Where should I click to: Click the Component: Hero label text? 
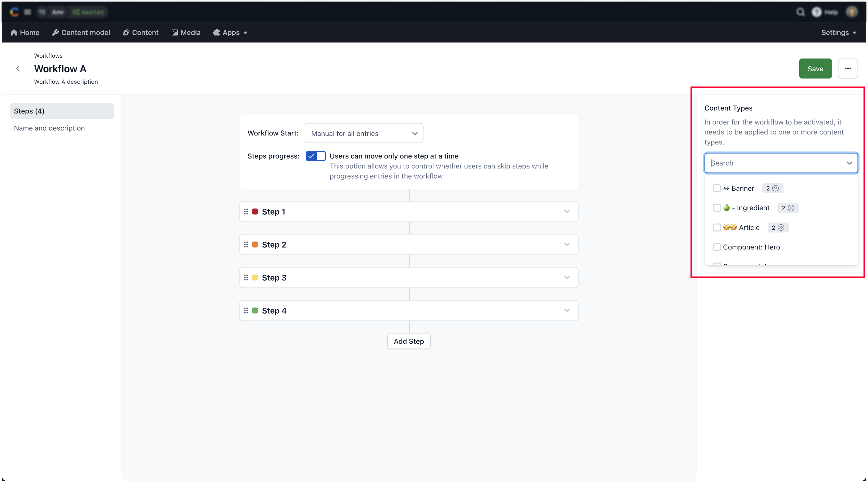pos(751,247)
